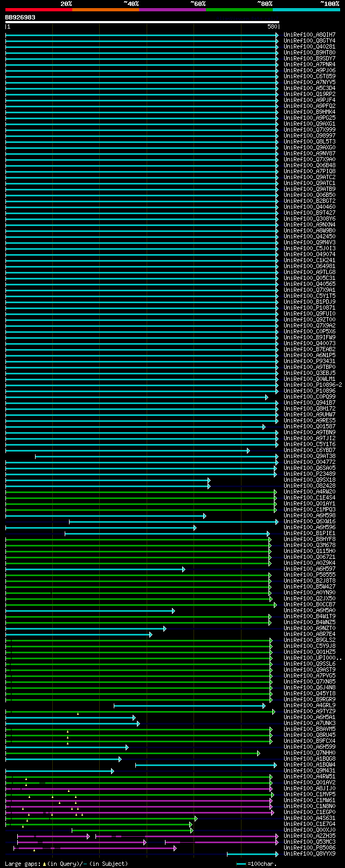Click the purple ~60% legend segment
Viewport: 345px width, 868px height.
pyautogui.click(x=172, y=10)
